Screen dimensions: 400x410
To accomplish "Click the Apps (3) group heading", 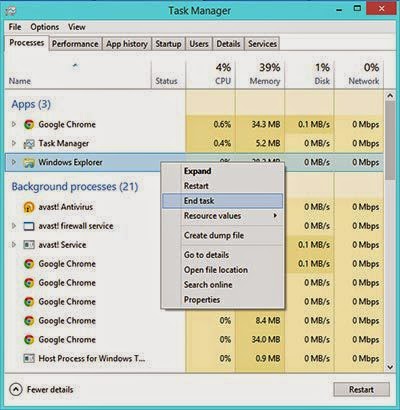I will (31, 104).
